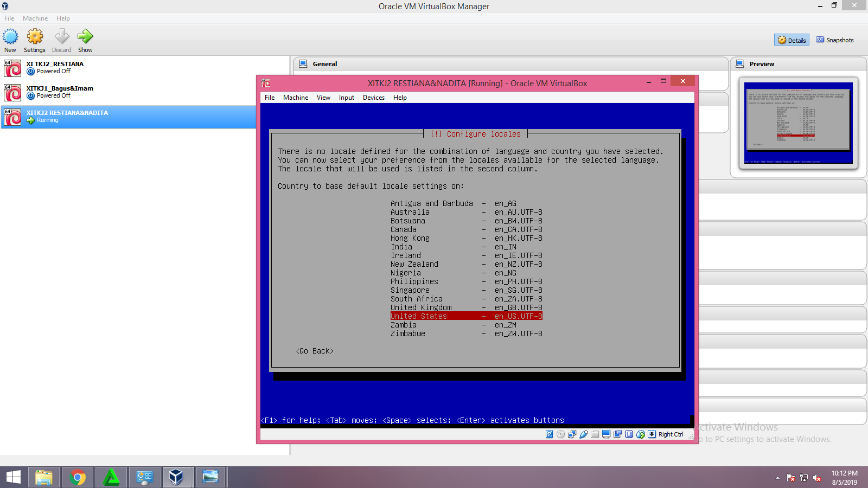The width and height of the screenshot is (868, 488).
Task: Click the video capture status icon
Action: pyautogui.click(x=618, y=434)
